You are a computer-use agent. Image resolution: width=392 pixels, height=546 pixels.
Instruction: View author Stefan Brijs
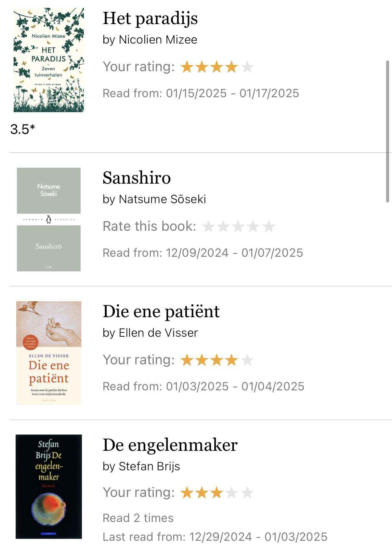coord(149,466)
